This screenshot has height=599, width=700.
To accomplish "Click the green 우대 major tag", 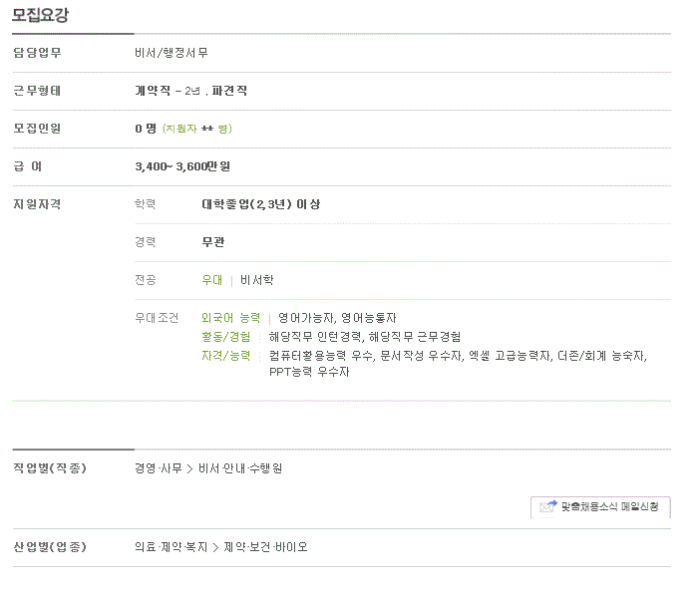I will (211, 280).
